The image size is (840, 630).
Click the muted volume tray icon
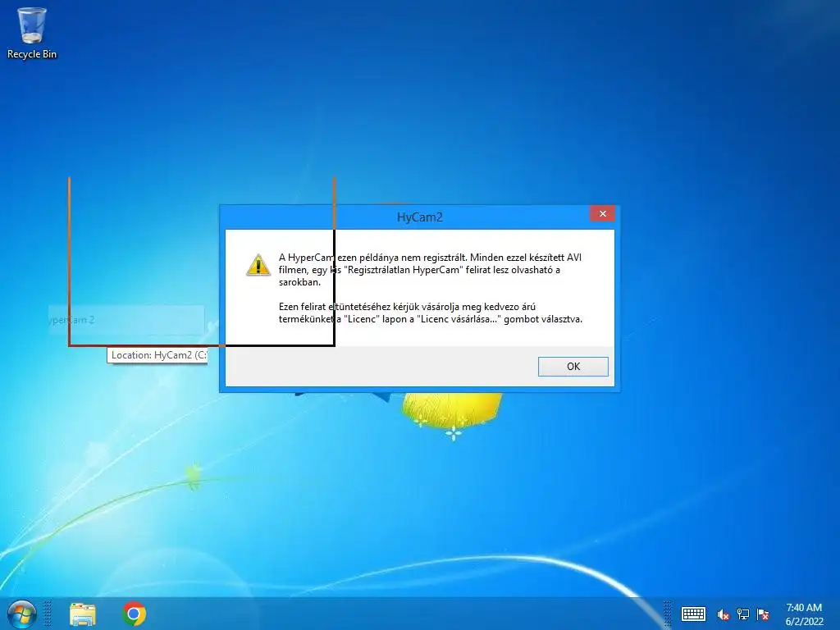point(723,614)
